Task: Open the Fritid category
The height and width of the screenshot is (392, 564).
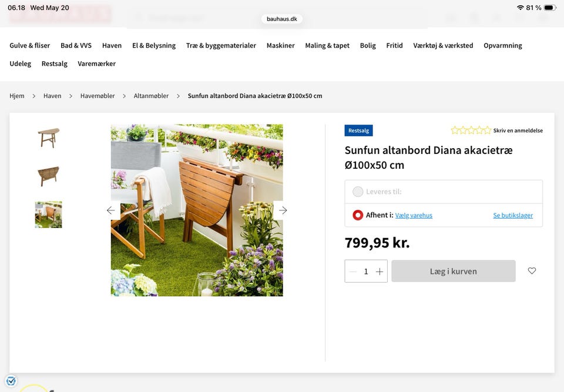Action: pos(394,45)
